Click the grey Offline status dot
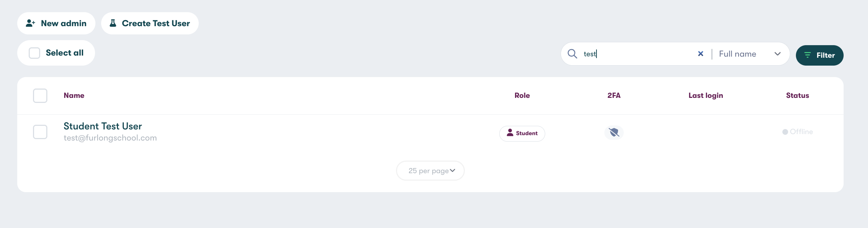The image size is (868, 228). (x=785, y=132)
